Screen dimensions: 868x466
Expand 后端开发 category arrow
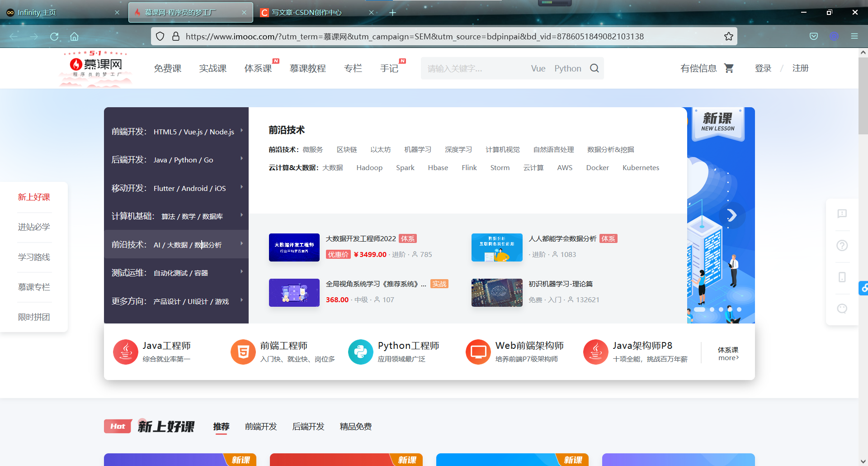pyautogui.click(x=242, y=158)
